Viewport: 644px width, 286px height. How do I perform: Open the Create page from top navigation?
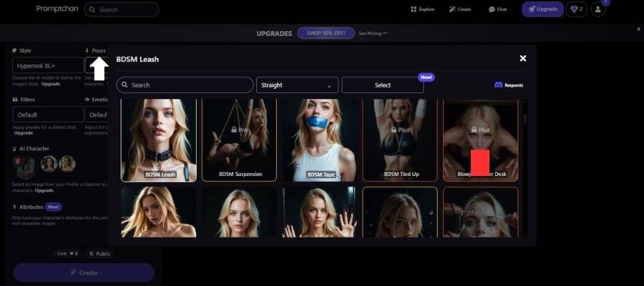pyautogui.click(x=452, y=10)
